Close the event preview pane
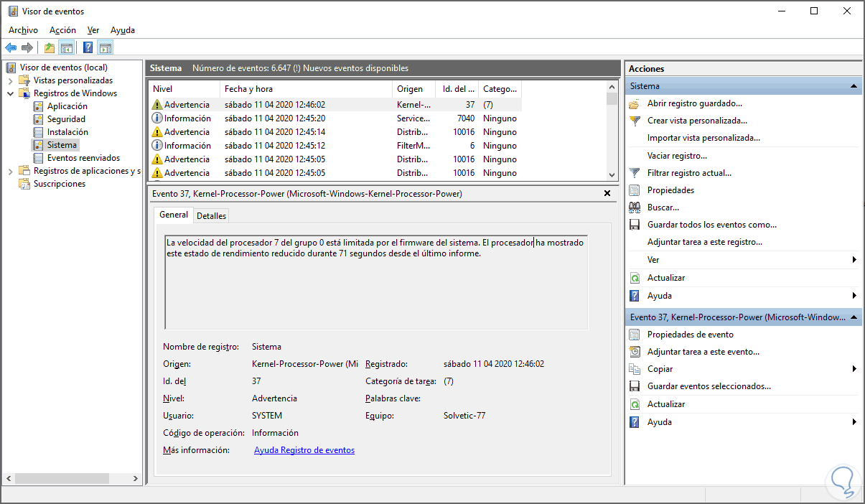This screenshot has height=504, width=865. pyautogui.click(x=607, y=194)
